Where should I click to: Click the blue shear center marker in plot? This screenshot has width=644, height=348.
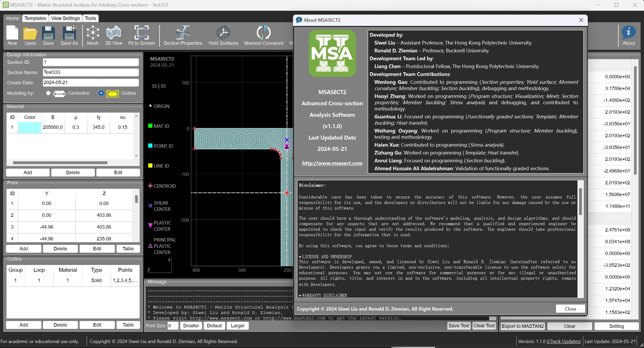287,140
